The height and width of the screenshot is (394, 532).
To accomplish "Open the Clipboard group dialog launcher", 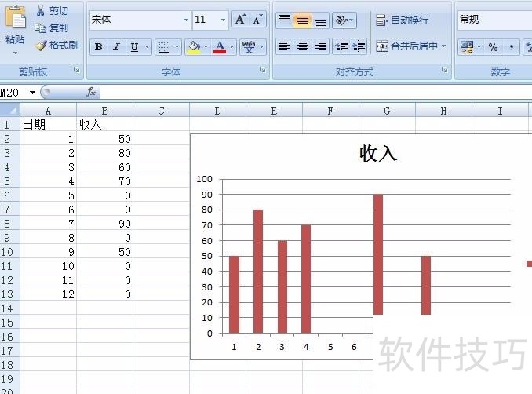I will point(77,70).
